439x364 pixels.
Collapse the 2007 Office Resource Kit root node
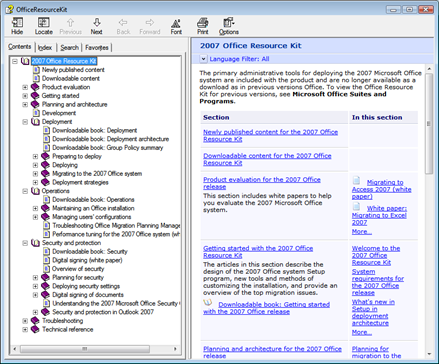coord(15,61)
